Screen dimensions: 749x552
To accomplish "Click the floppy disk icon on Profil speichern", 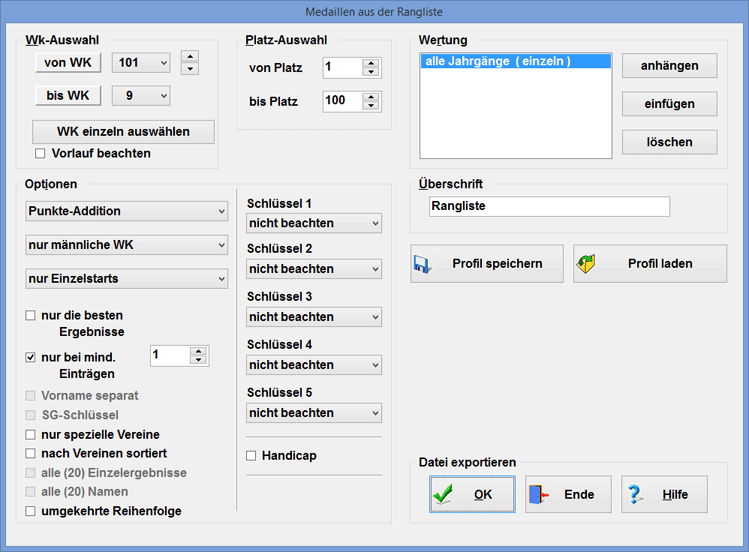I will tap(421, 264).
